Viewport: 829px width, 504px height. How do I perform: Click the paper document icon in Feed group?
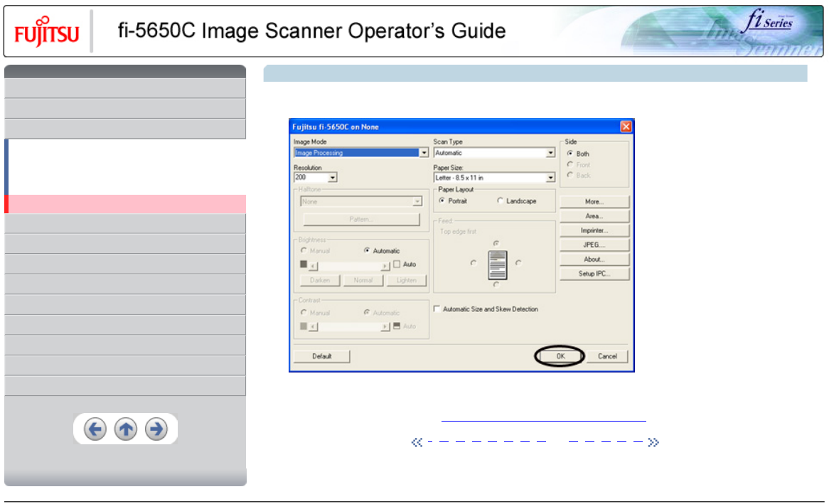(x=497, y=265)
